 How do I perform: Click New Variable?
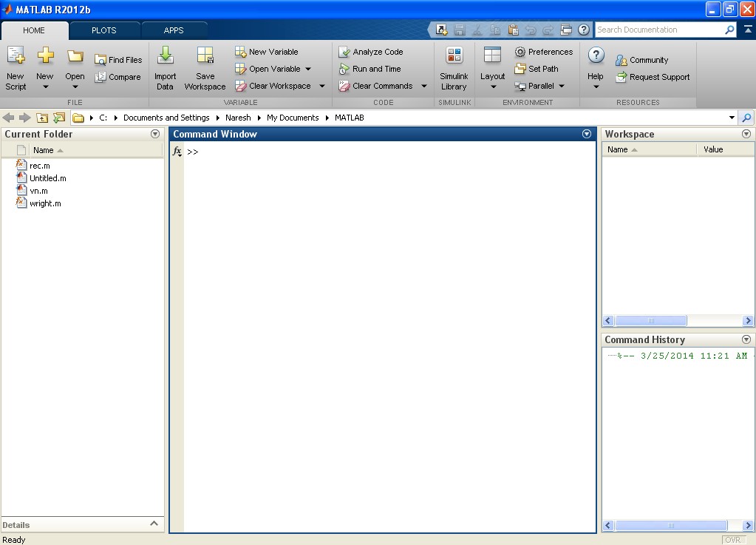tap(267, 52)
